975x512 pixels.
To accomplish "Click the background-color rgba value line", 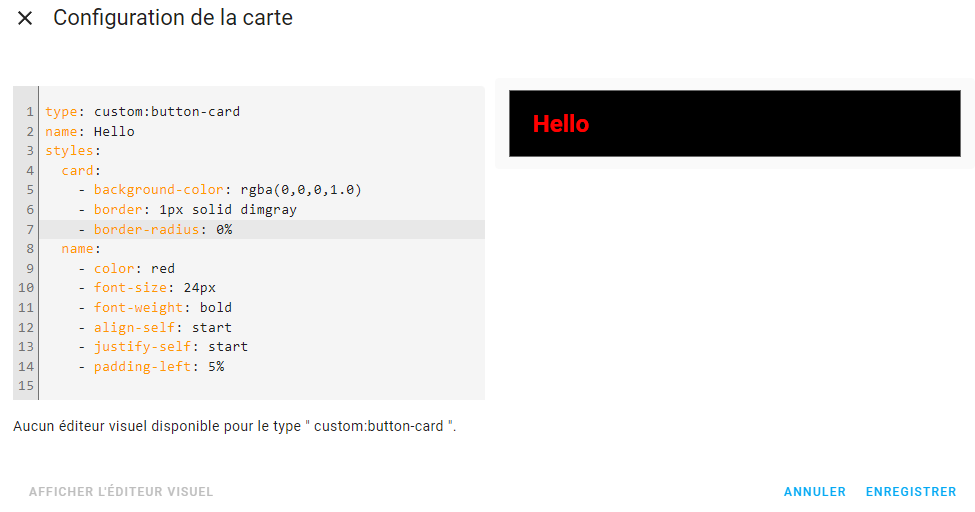I will tap(227, 190).
